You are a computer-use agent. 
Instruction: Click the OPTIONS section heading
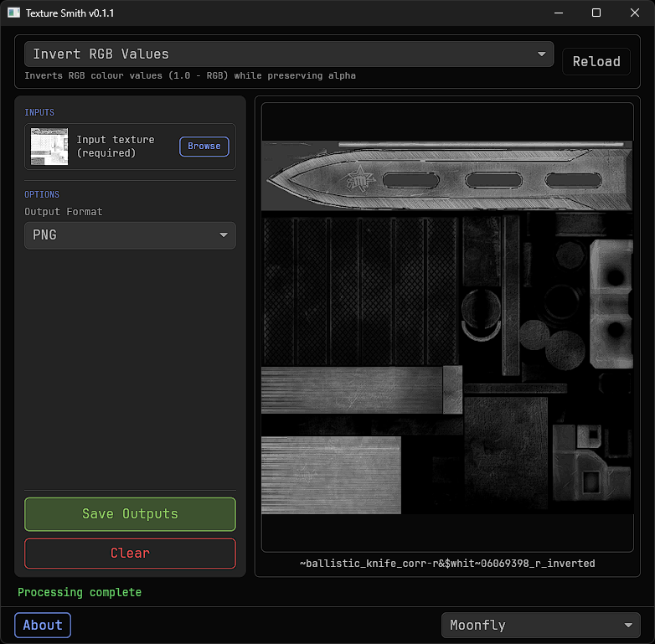(42, 194)
